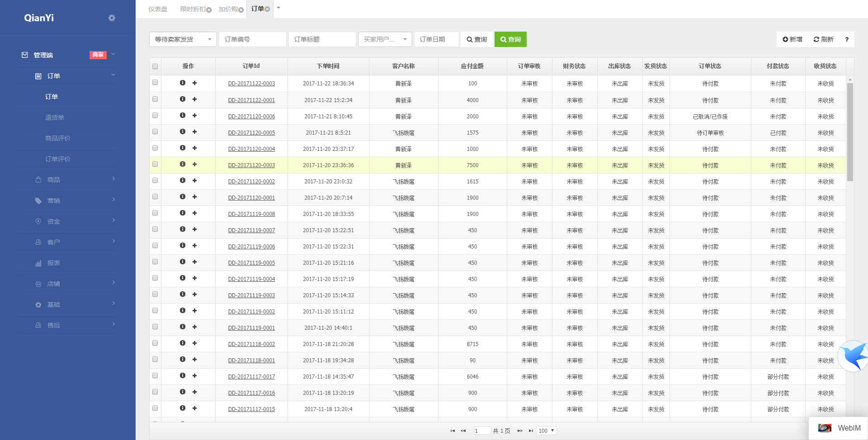Check the row for order DD-20171119-0007
Viewport: 868px width, 440px height.
(x=155, y=229)
